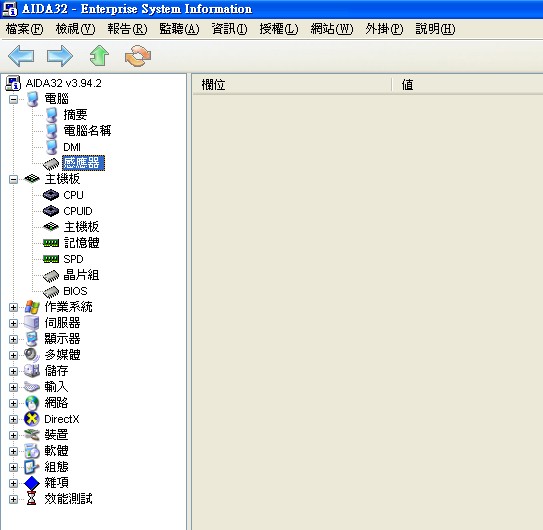Screen dimensions: 543x530
Task: Select the 晶片組 tree item label
Action: click(x=81, y=275)
